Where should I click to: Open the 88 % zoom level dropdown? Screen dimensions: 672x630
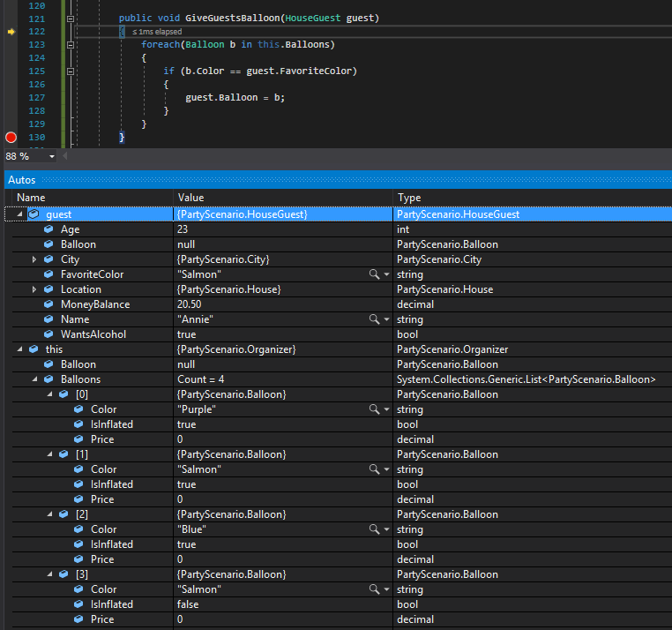point(51,156)
